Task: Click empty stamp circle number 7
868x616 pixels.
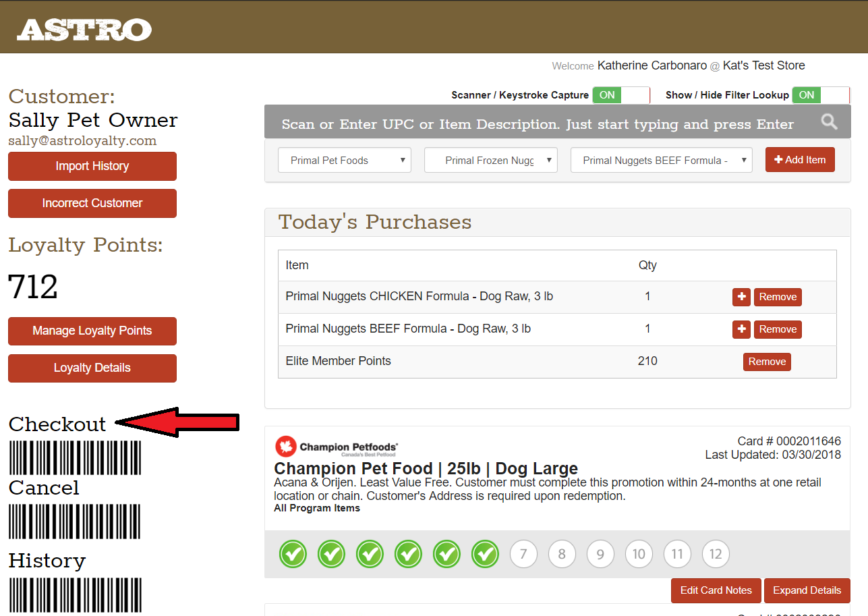Action: pos(523,554)
